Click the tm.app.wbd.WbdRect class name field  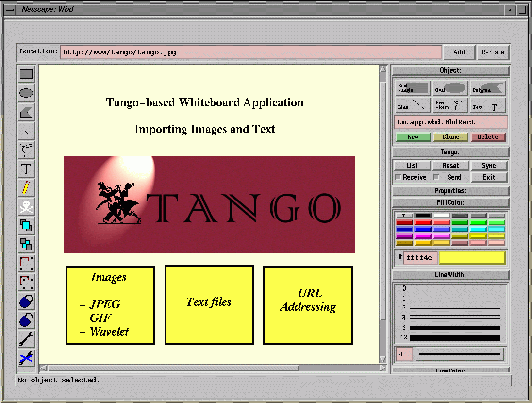tap(450, 122)
